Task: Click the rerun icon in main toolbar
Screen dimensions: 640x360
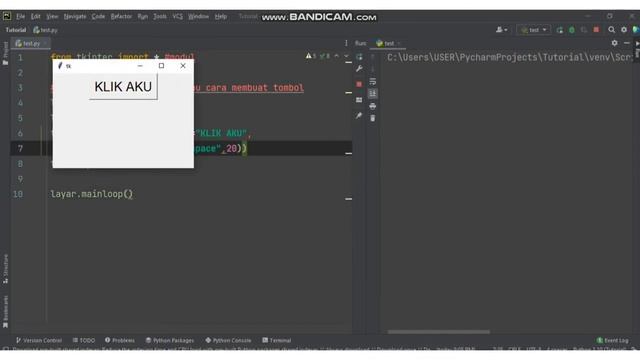Action: (x=560, y=30)
